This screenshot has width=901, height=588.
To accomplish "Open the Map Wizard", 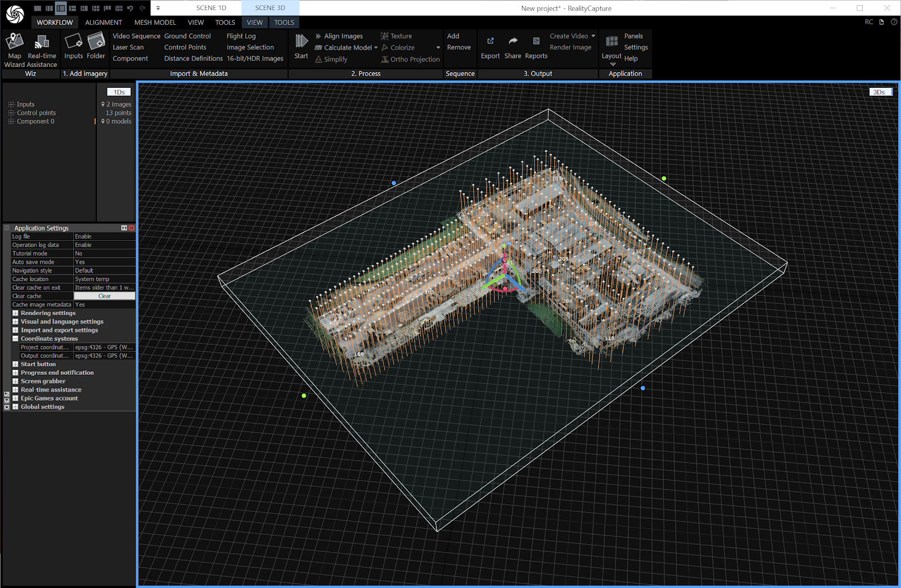I will click(15, 50).
